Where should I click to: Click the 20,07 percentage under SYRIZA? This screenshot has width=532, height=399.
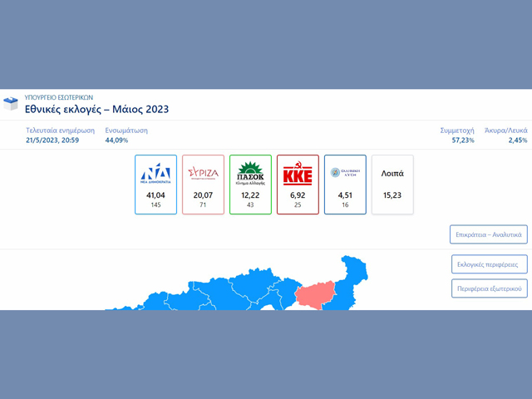tap(203, 195)
